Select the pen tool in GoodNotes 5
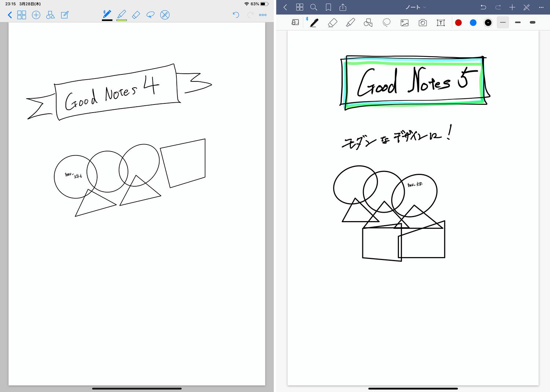Image resolution: width=550 pixels, height=392 pixels. click(314, 23)
